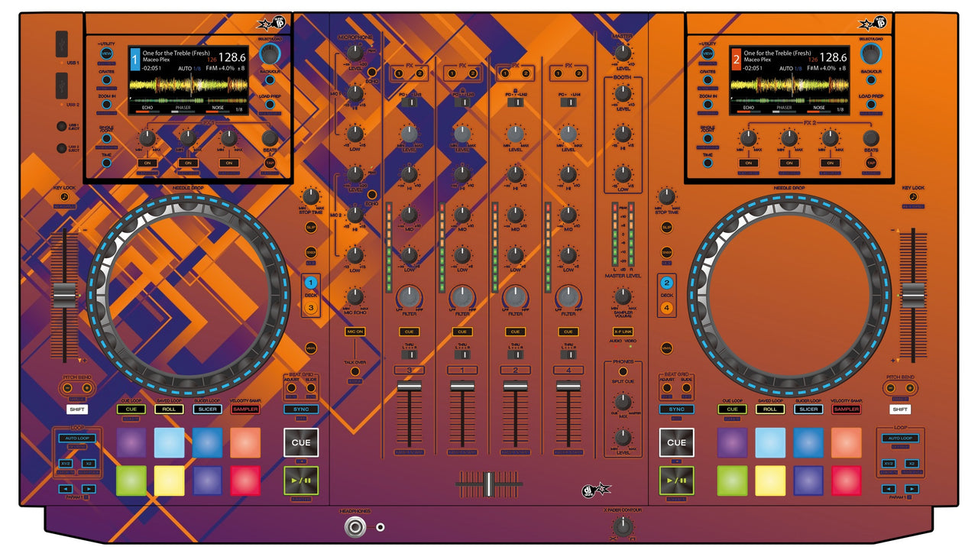Switch left pads to Slicer mode
This screenshot has height=560, width=978.
click(206, 409)
